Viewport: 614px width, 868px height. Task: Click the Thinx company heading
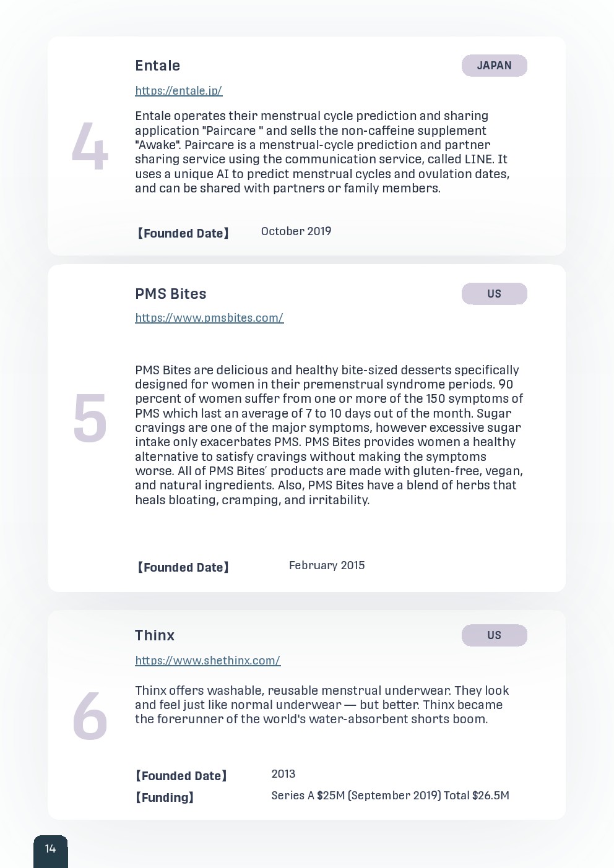(155, 635)
